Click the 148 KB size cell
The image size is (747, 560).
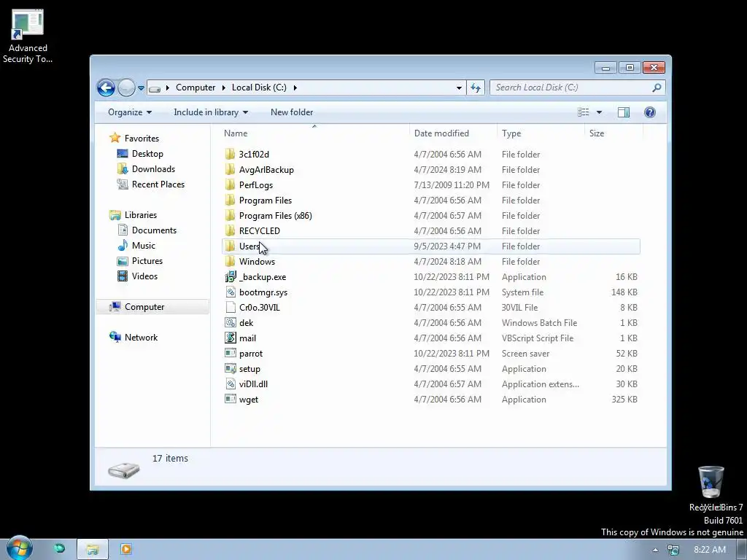point(624,292)
